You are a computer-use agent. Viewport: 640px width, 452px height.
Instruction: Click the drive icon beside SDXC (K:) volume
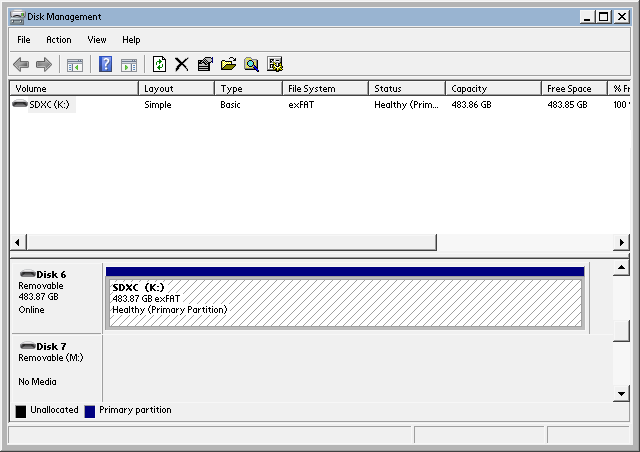point(20,104)
